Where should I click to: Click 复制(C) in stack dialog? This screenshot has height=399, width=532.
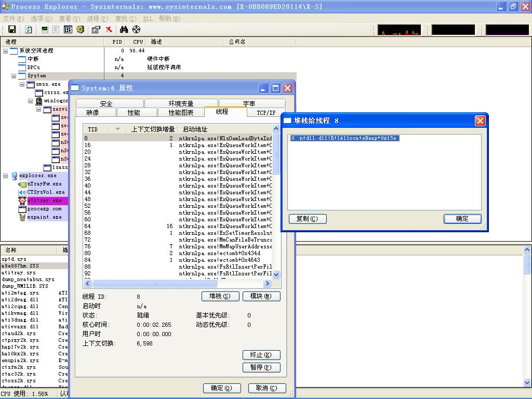308,219
